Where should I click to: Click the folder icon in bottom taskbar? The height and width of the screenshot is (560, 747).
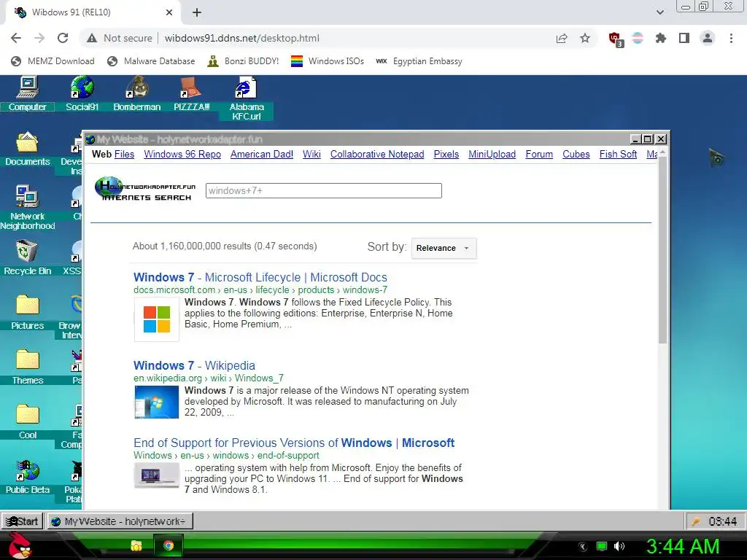click(136, 545)
